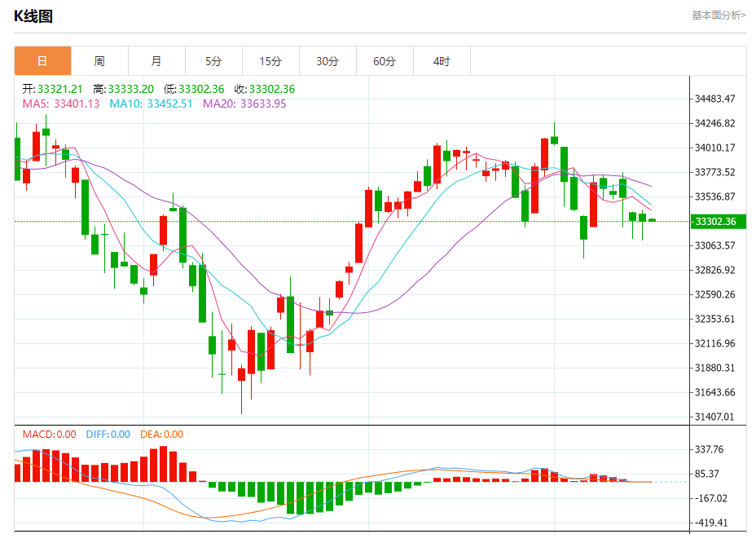Click the MA5: 33401.13 indicator label
756x534 pixels.
61,104
